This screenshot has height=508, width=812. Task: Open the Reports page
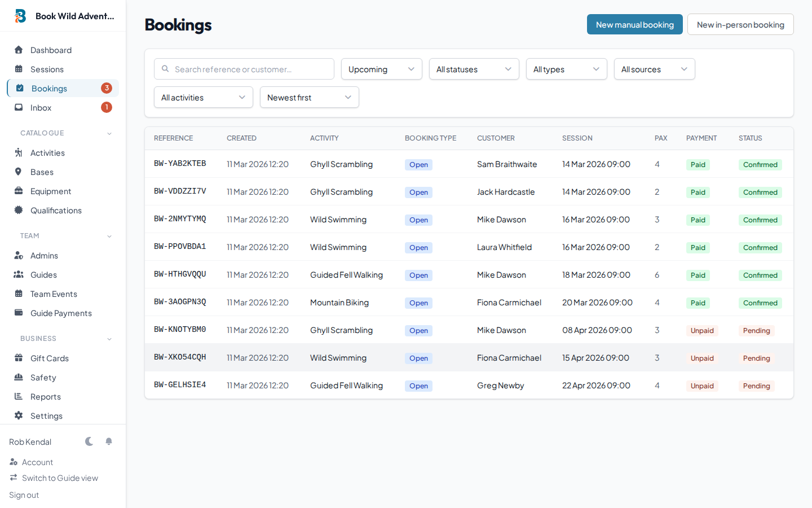pyautogui.click(x=45, y=396)
